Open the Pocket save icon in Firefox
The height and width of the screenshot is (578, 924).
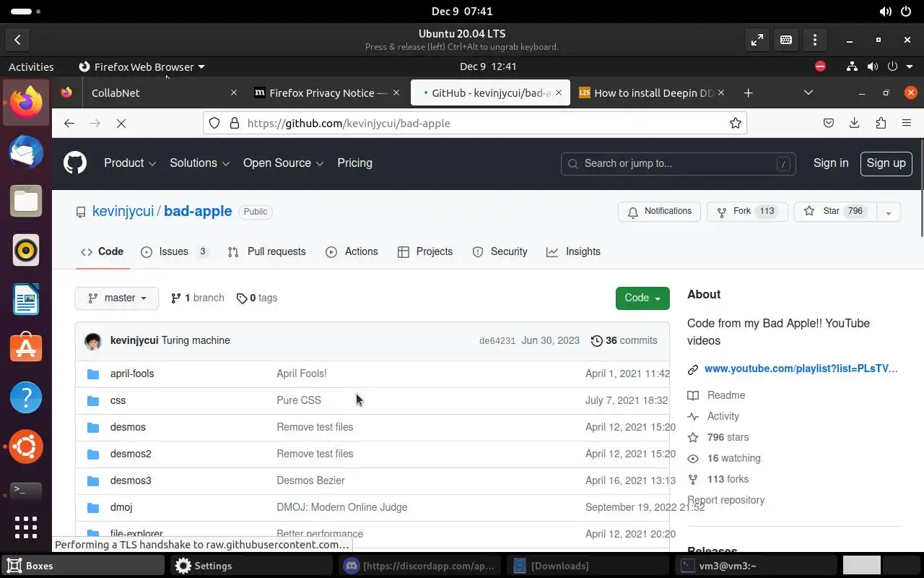click(829, 124)
